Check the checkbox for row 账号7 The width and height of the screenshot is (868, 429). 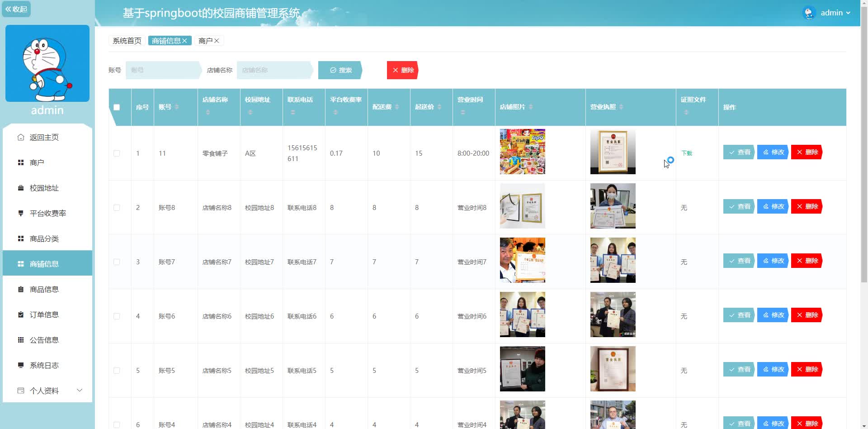pyautogui.click(x=117, y=262)
